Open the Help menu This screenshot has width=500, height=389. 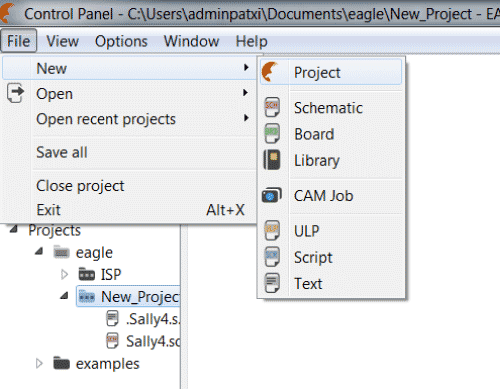coord(251,41)
